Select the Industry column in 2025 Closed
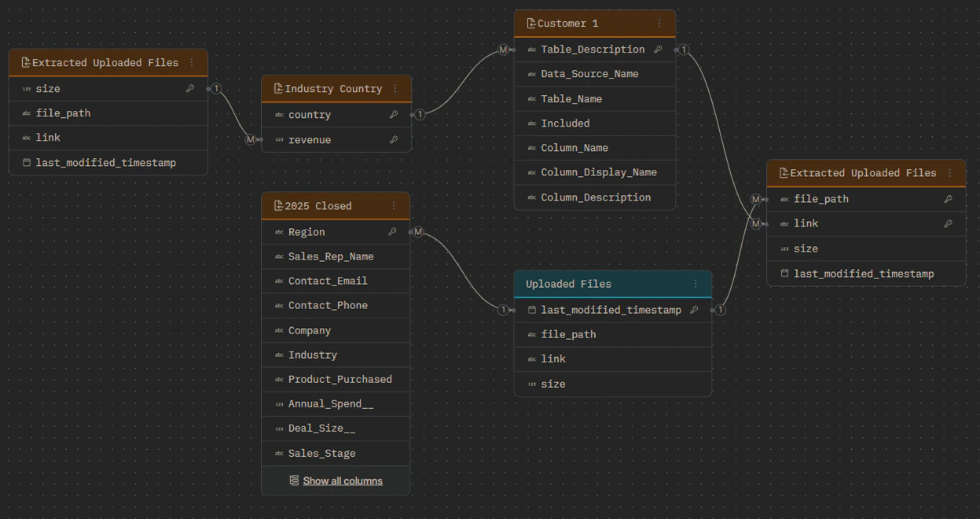This screenshot has height=519, width=980. (336, 355)
